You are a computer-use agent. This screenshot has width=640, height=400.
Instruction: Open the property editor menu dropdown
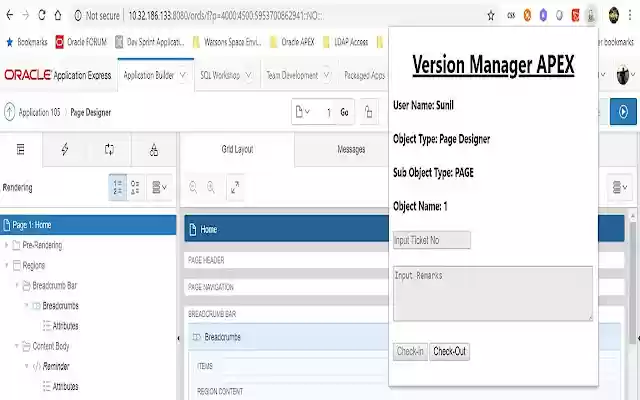(x=620, y=187)
